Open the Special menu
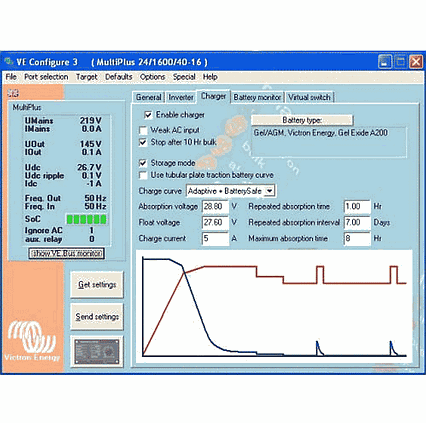 [184, 77]
